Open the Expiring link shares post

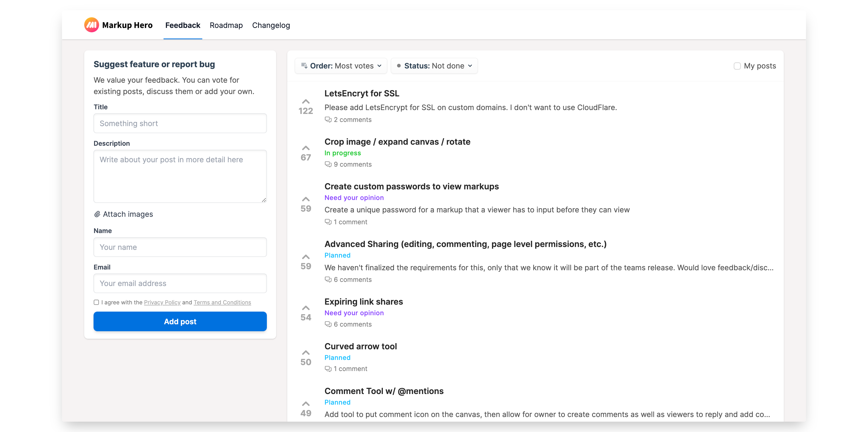(x=363, y=302)
